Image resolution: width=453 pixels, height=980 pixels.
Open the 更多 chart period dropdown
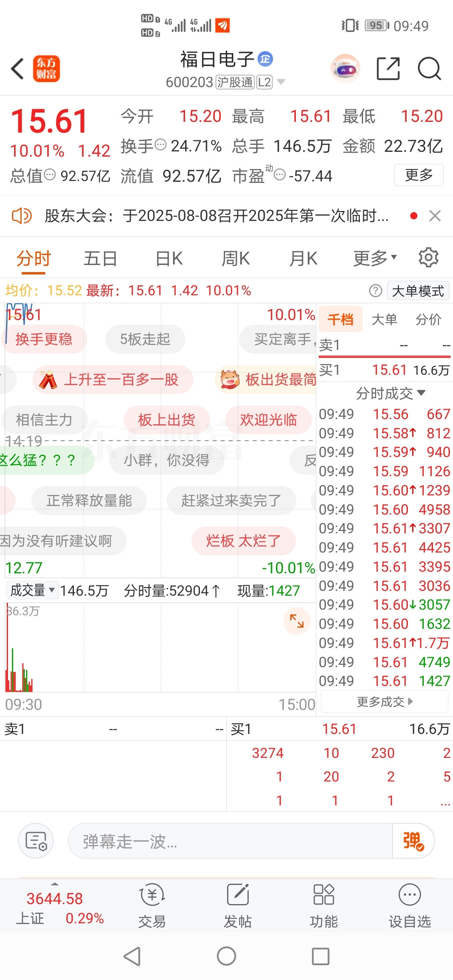(x=375, y=258)
